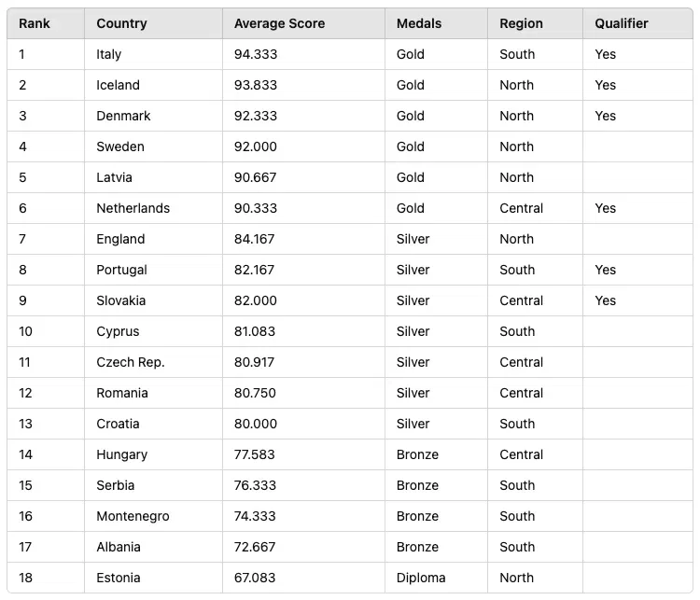
Task: Click the Qualifier column header
Action: point(622,23)
